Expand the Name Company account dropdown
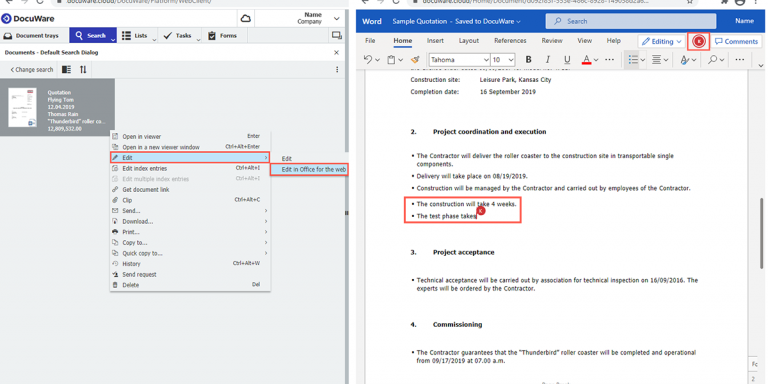The image size is (768, 384). click(x=336, y=19)
